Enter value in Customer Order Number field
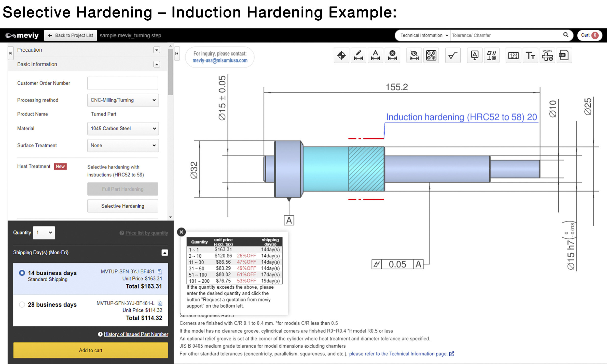Image resolution: width=607 pixels, height=364 pixels. click(123, 83)
